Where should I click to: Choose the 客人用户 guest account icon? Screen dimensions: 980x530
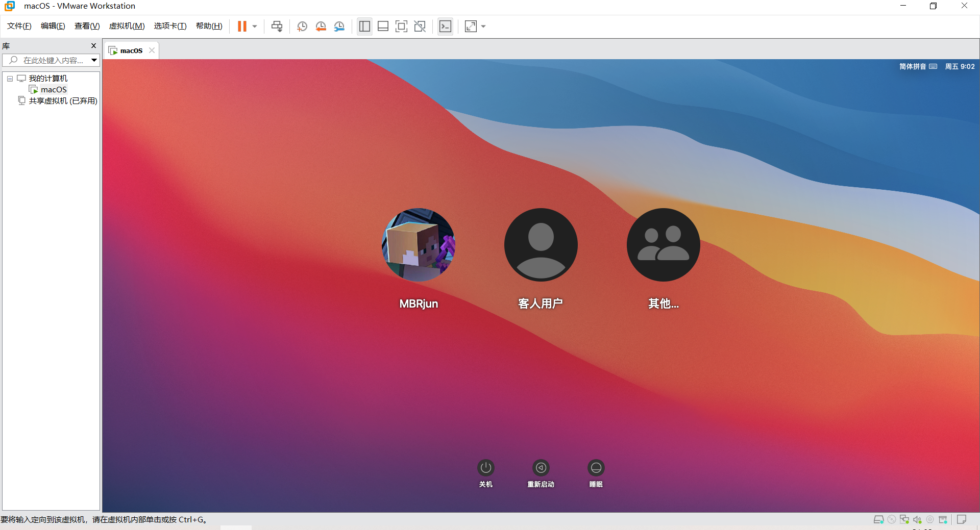541,245
